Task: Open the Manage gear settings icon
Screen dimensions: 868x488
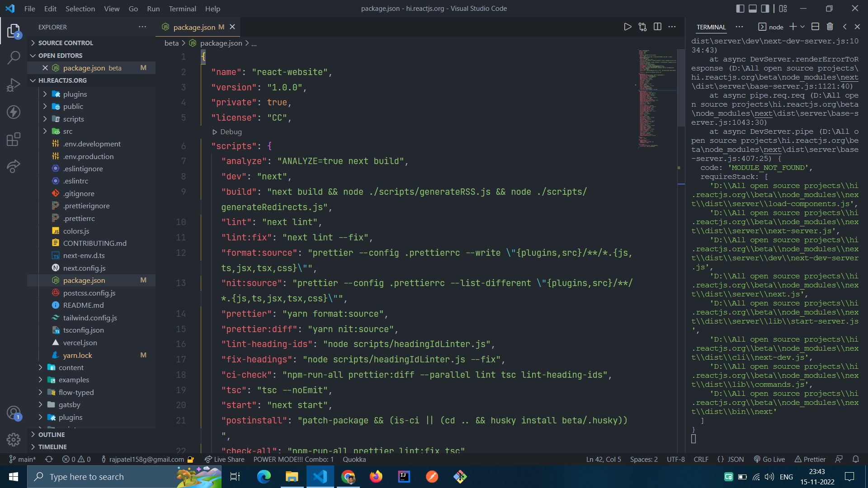Action: (14, 439)
